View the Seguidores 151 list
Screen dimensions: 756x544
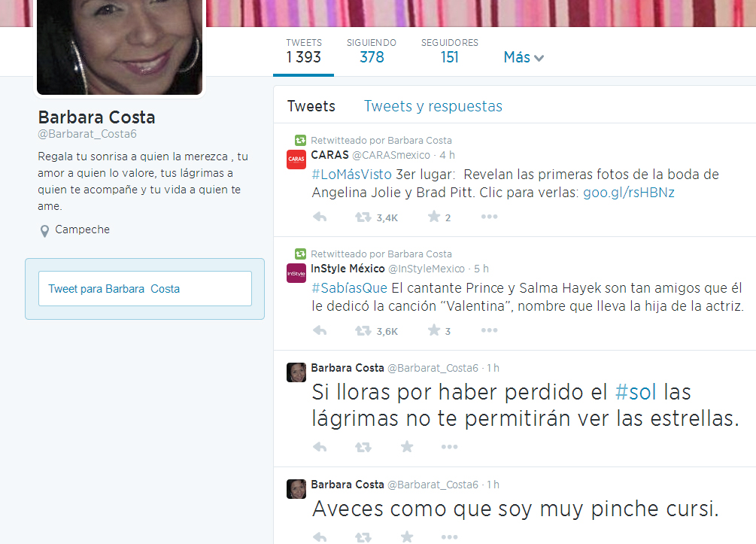449,51
